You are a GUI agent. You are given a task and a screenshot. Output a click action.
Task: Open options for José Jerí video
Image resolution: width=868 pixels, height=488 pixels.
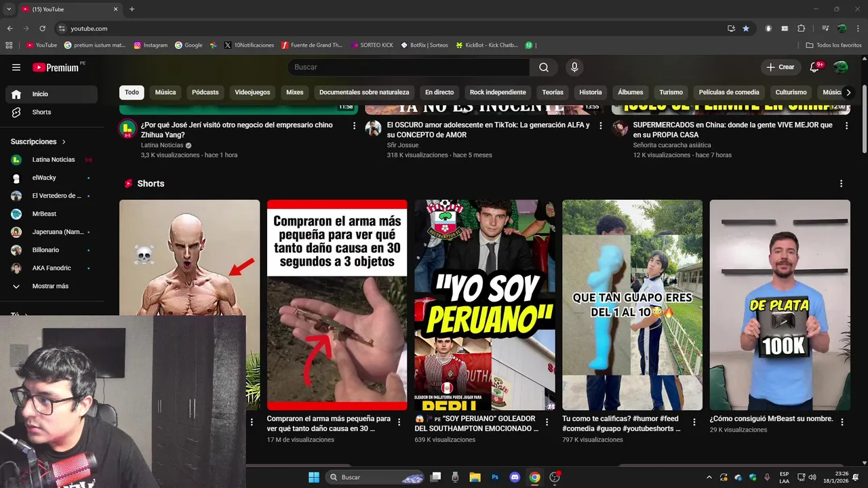354,125
